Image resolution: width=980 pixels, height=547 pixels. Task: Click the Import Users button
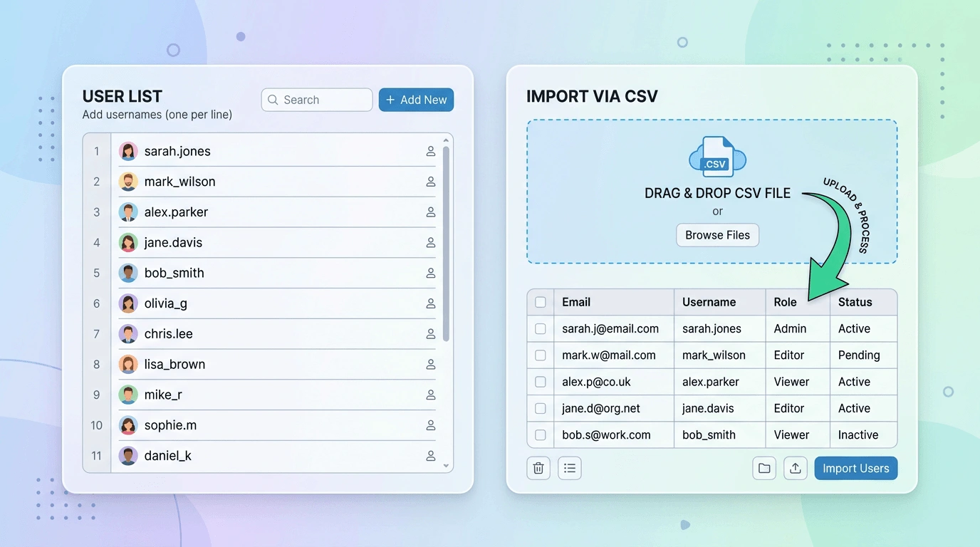[855, 468]
